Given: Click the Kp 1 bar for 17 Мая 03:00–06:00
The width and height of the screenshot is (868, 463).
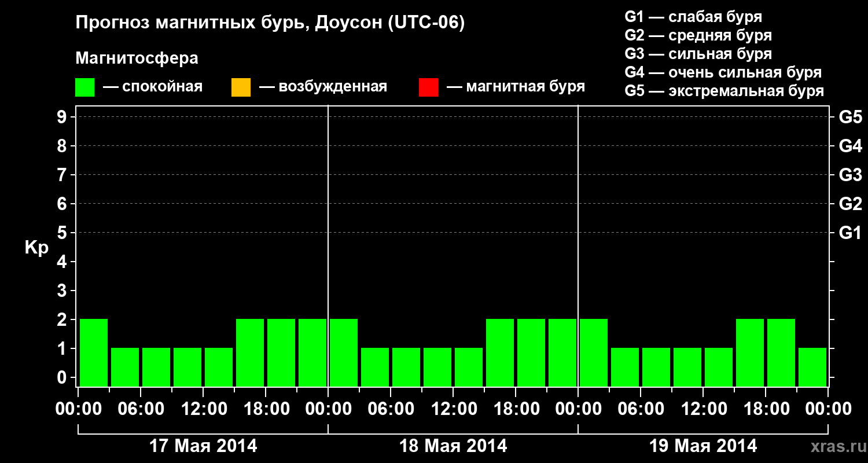Looking at the screenshot, I should (x=125, y=367).
